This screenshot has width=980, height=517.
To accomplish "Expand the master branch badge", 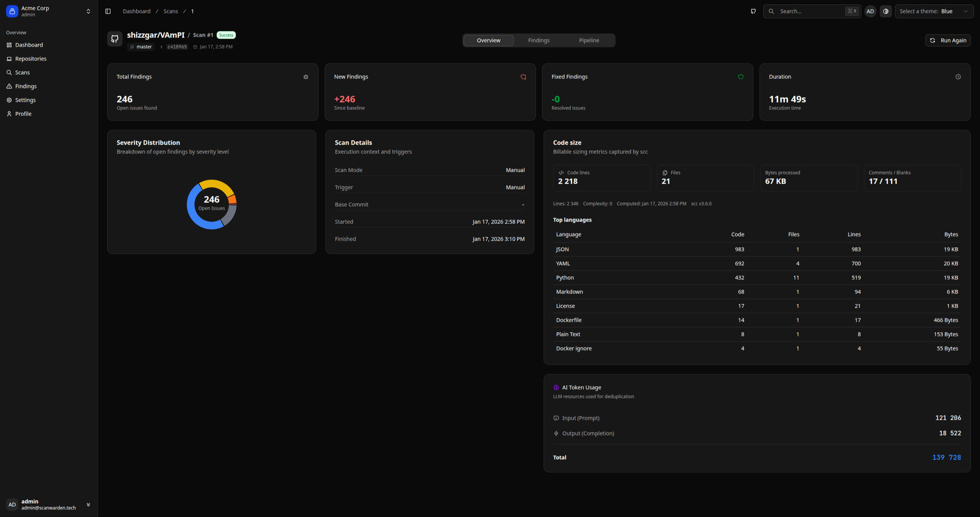I will coord(140,46).
